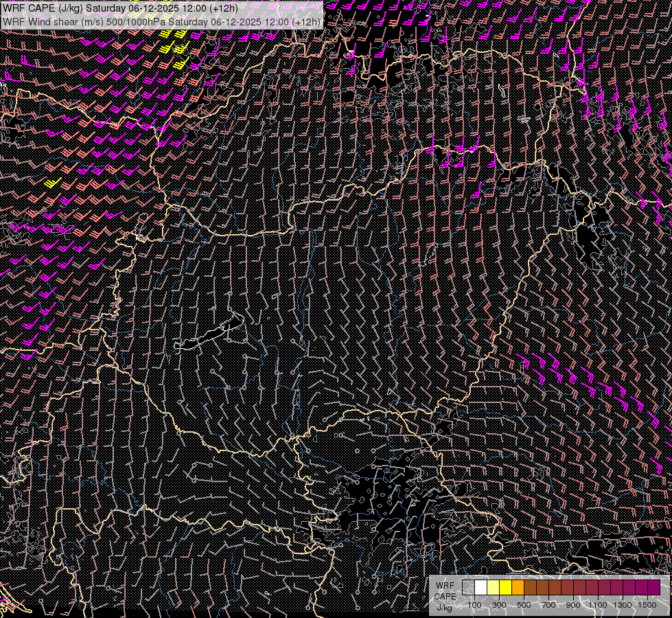
Task: Select the last purple 1500 legend swatch
Action: [654, 588]
